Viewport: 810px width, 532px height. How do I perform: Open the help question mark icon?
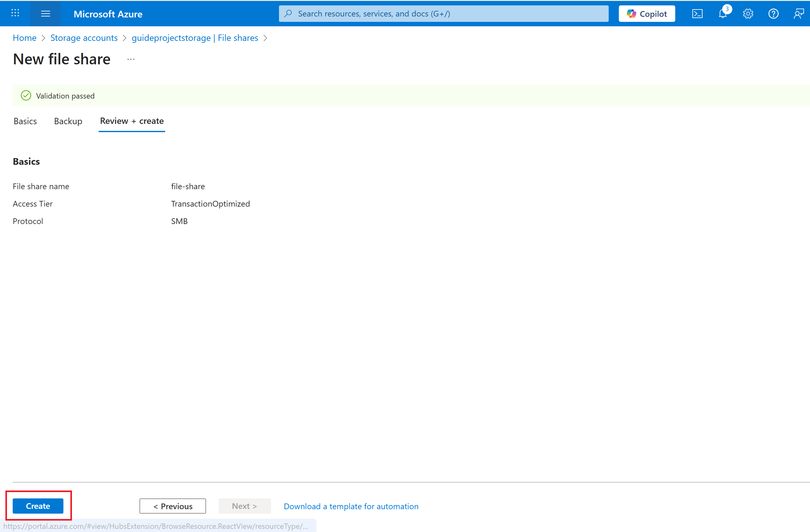773,14
